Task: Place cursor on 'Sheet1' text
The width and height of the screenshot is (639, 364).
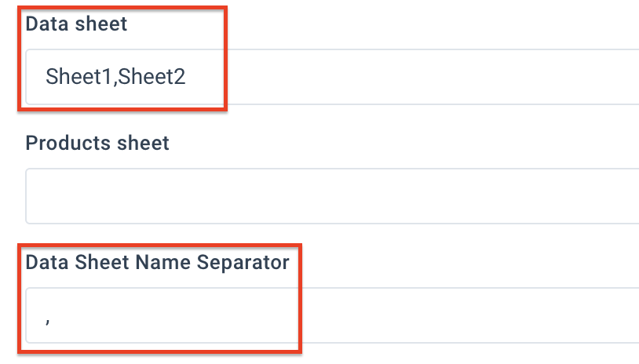Action: (79, 77)
